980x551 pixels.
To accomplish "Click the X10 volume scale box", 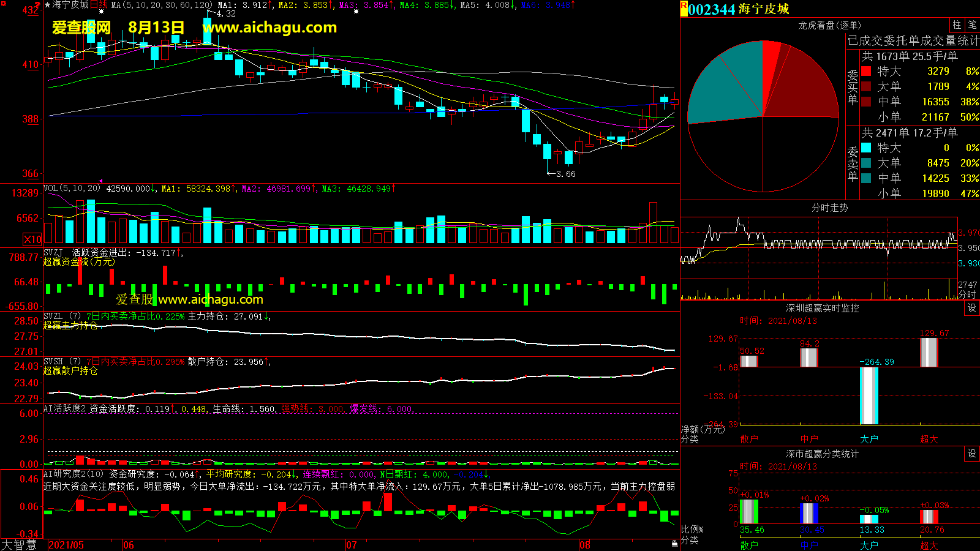I will coord(32,239).
